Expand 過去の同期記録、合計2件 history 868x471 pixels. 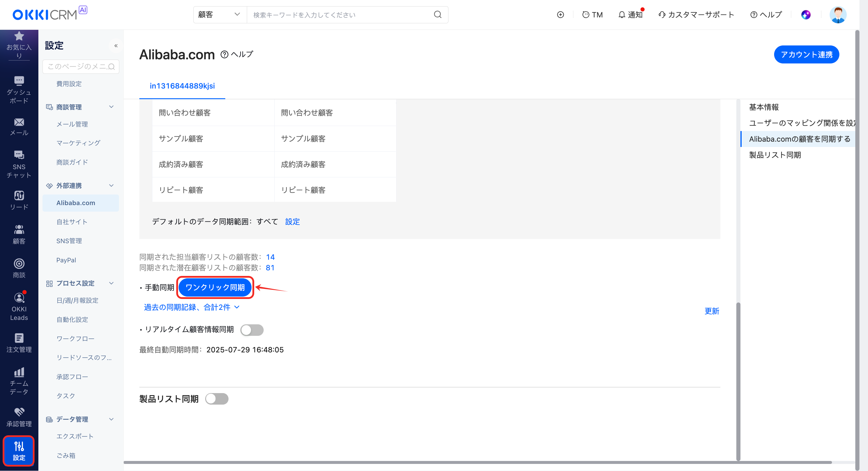point(191,307)
